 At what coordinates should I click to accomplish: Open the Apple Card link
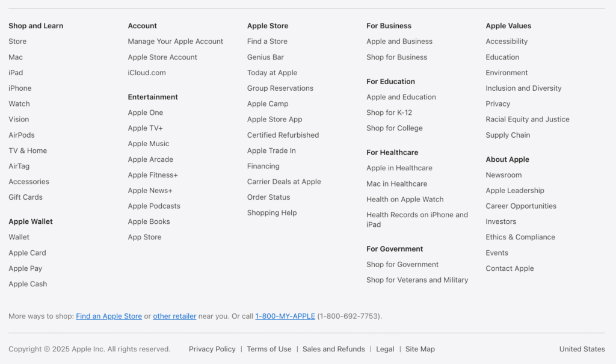(27, 253)
